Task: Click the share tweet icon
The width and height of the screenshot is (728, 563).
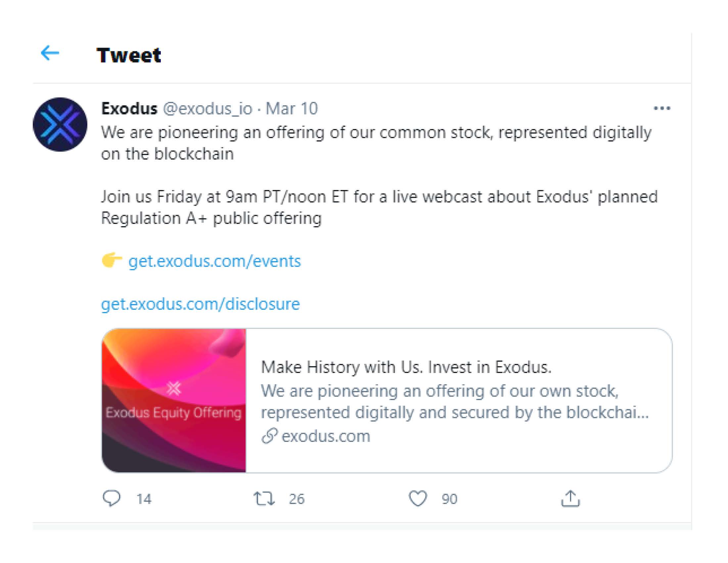Action: (x=570, y=498)
